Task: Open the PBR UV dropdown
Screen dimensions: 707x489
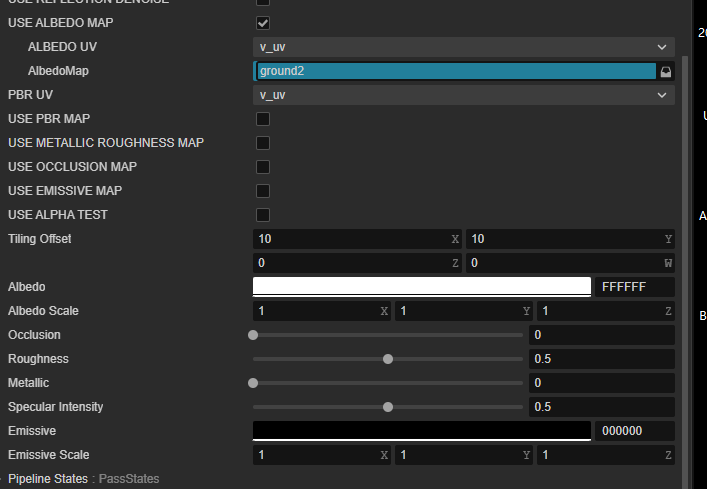Action: click(463, 95)
